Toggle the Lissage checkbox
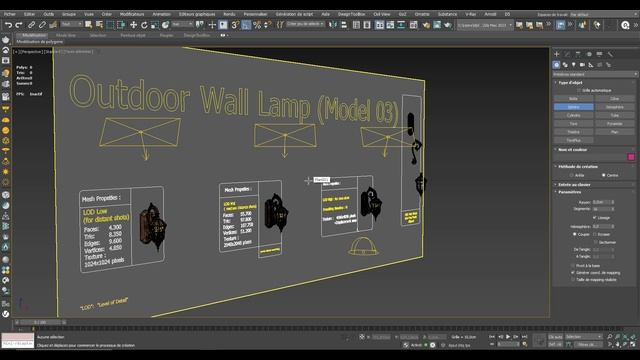This screenshot has width=640, height=360. coord(595,218)
